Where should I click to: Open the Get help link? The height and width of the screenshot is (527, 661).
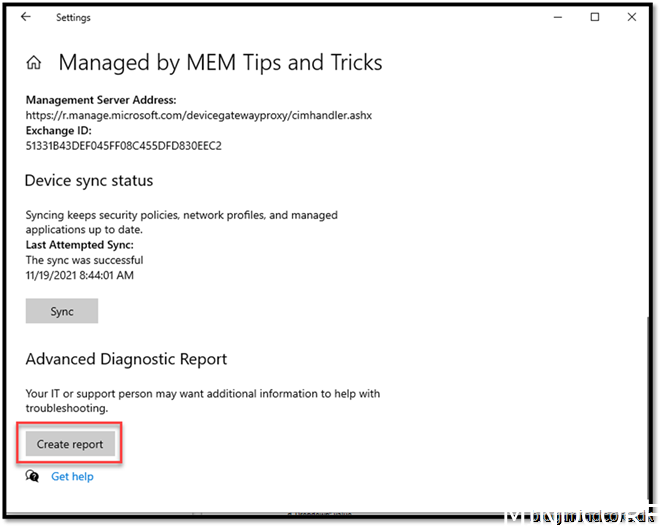tap(72, 476)
